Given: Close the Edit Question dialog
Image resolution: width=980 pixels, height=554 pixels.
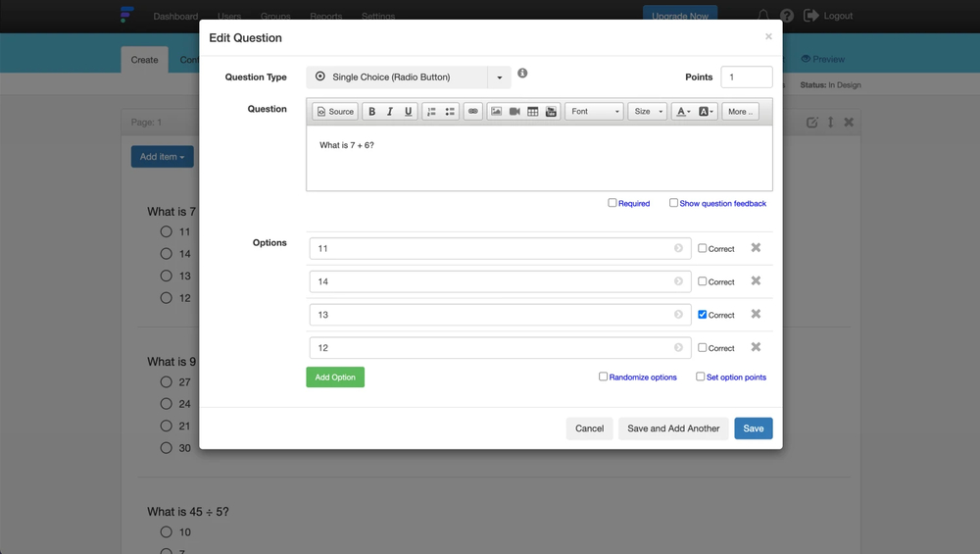Looking at the screenshot, I should tap(768, 37).
